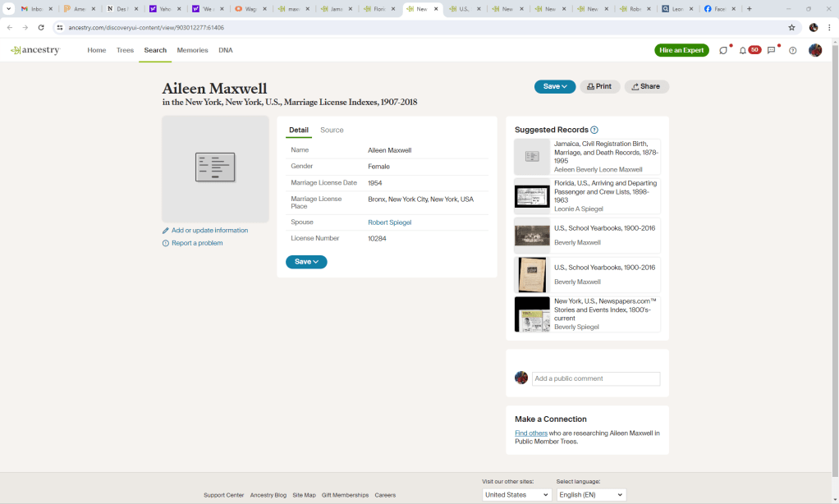Open the English (EN) language selector
The width and height of the screenshot is (839, 504).
(x=590, y=495)
